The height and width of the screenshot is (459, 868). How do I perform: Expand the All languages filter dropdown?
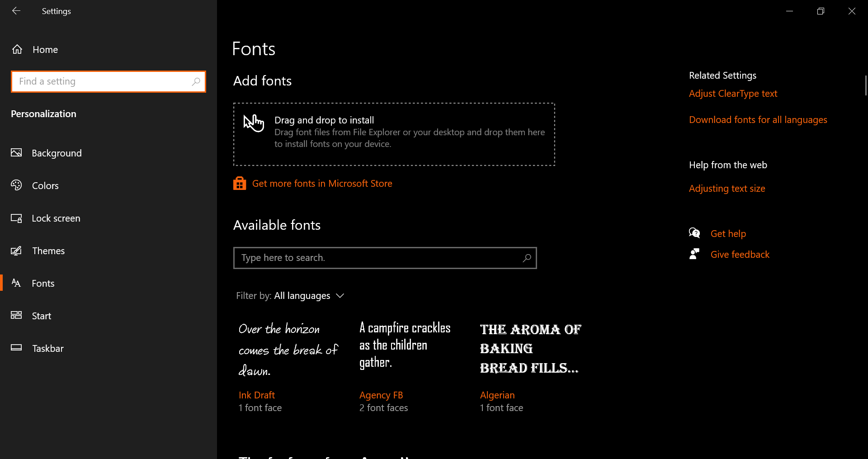[309, 296]
